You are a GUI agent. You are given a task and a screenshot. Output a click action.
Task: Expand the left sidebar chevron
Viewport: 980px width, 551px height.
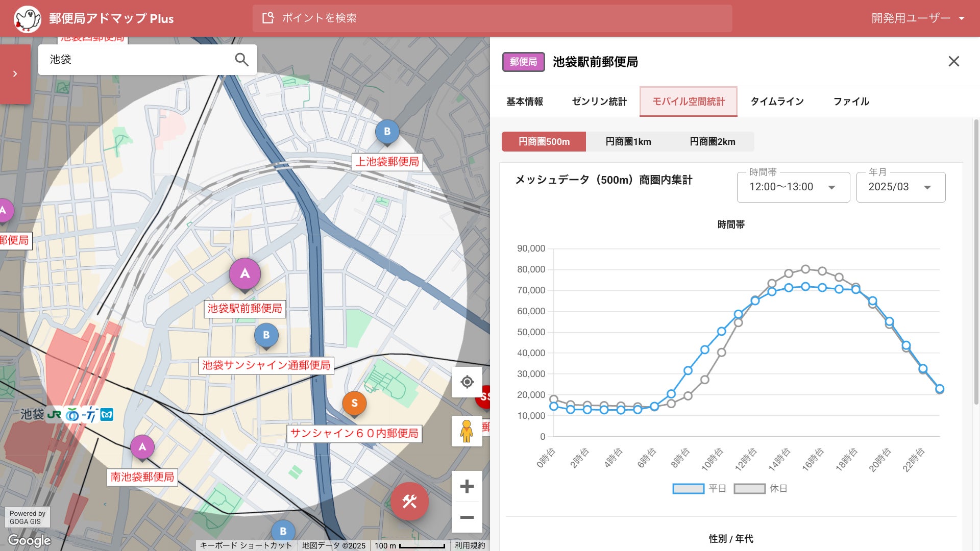point(15,74)
